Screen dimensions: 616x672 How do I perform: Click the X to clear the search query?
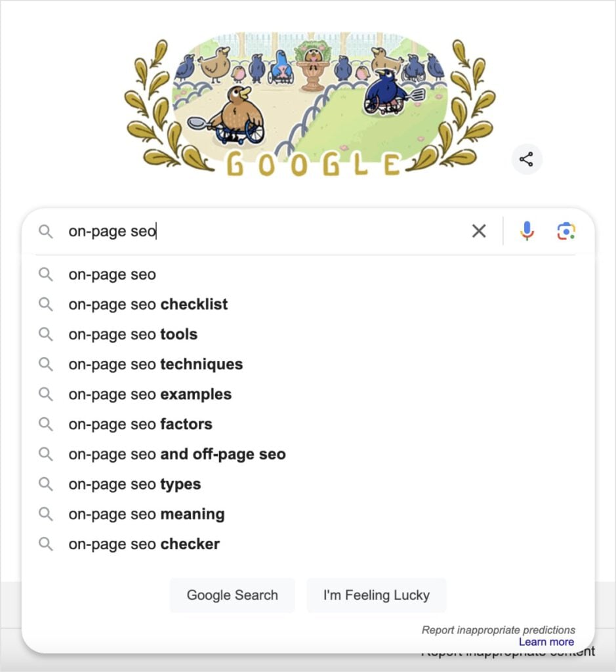479,231
